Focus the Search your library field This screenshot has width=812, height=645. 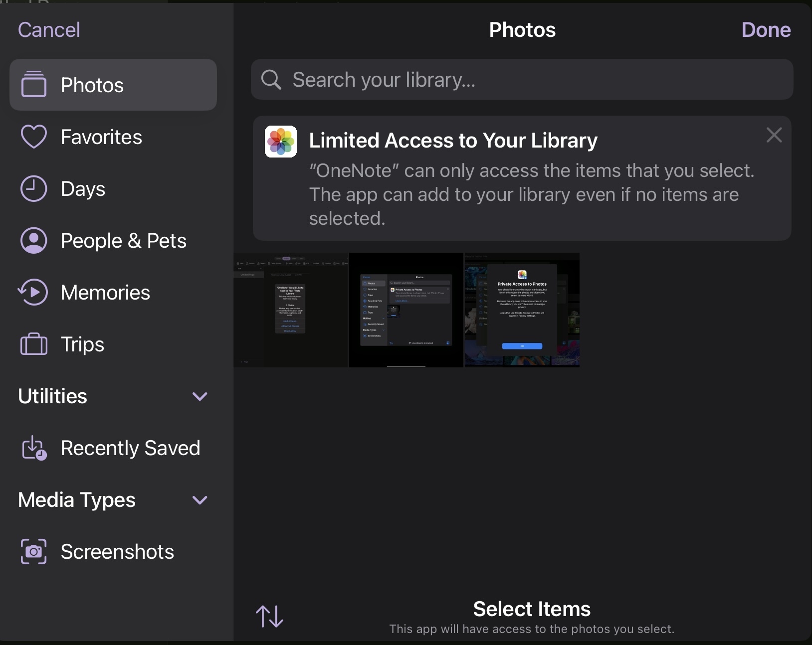coord(522,79)
